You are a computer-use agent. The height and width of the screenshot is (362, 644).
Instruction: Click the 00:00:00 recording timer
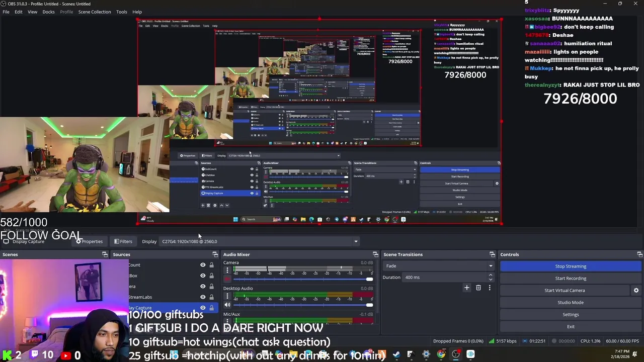(x=563, y=341)
